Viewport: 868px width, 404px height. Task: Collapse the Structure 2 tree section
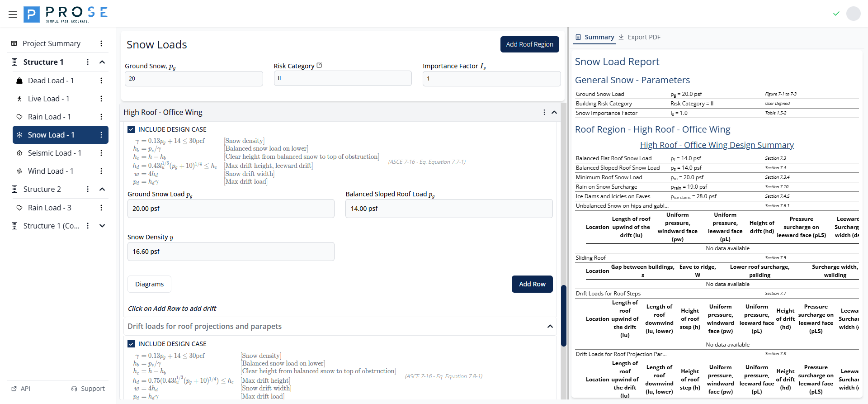coord(102,189)
